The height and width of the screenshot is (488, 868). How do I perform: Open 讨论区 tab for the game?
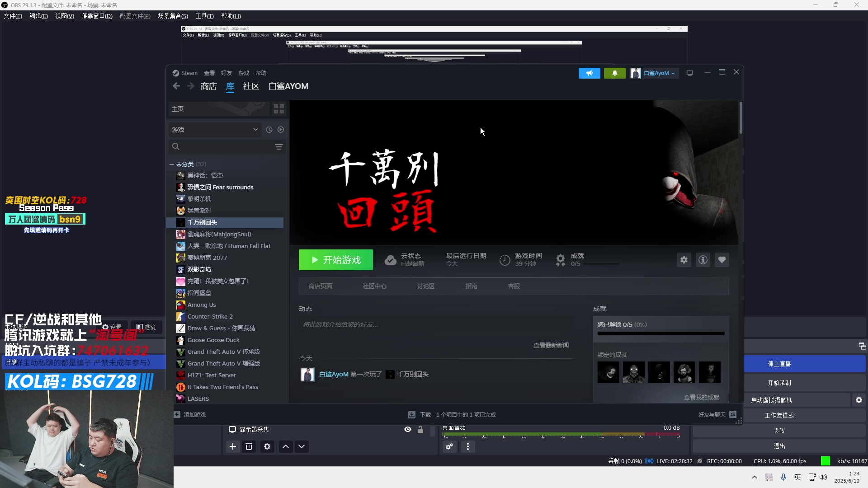(x=425, y=286)
